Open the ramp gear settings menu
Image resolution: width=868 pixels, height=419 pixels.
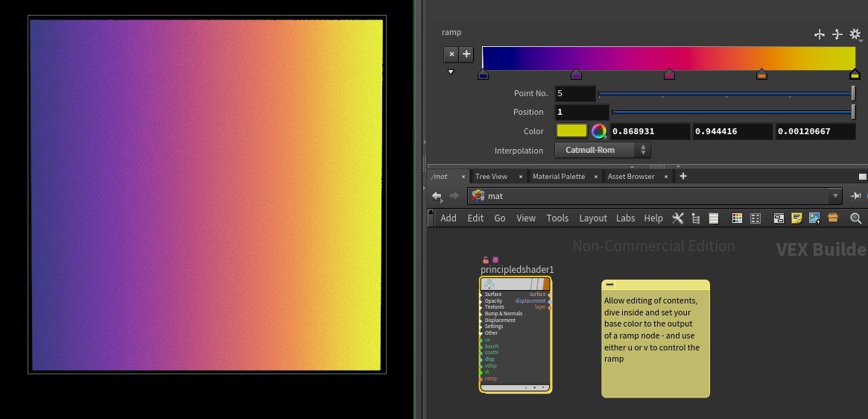coord(855,34)
